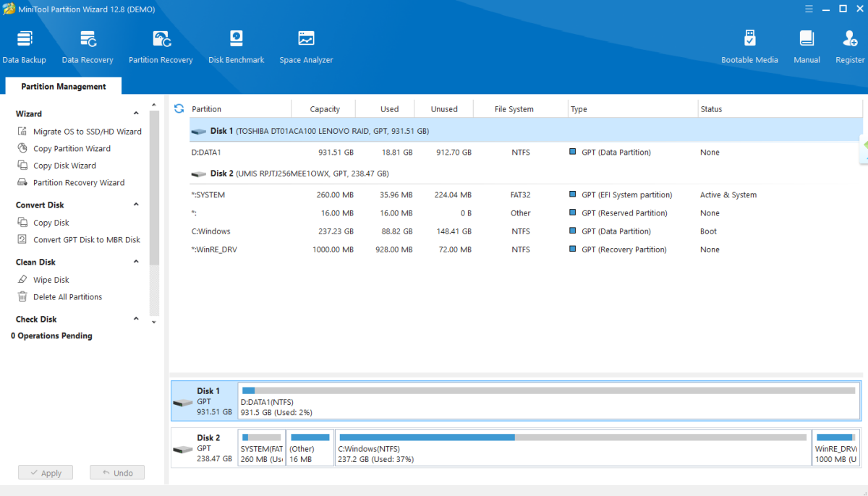Select the Disk 2 UMIS header row
The image size is (868, 496).
pos(526,174)
